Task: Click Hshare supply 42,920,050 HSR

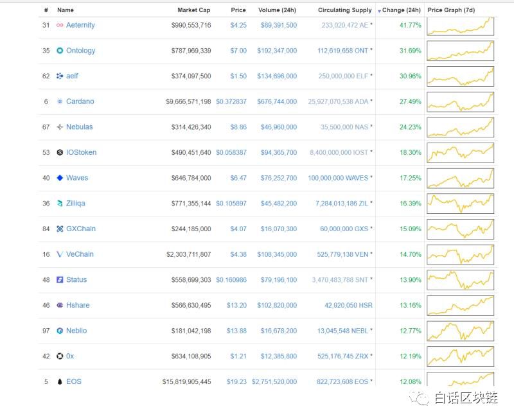Action: 348,305
